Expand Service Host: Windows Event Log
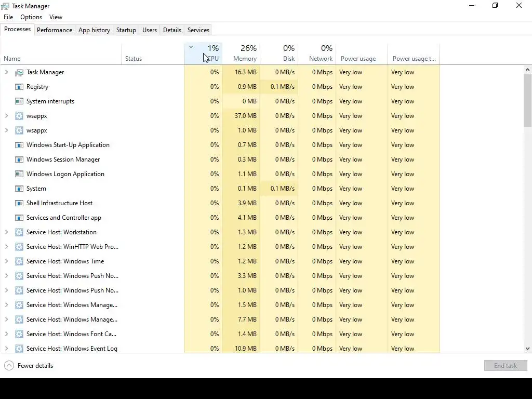The height and width of the screenshot is (399, 532). coord(6,349)
